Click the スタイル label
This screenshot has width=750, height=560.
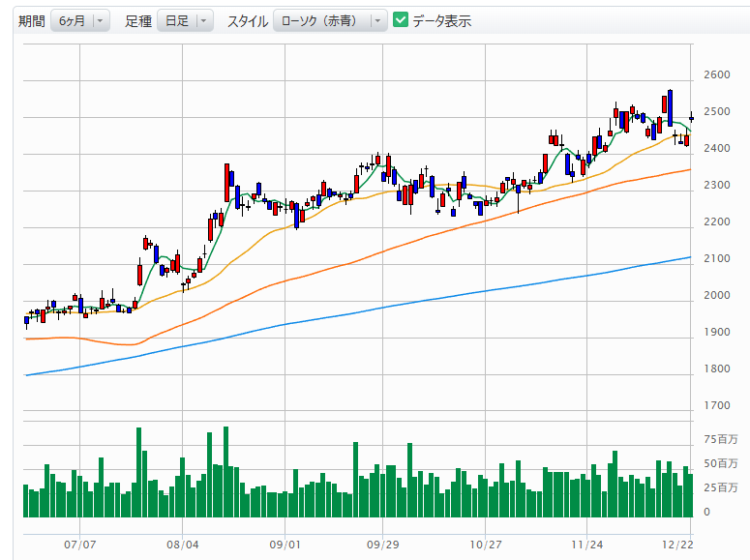click(x=247, y=21)
